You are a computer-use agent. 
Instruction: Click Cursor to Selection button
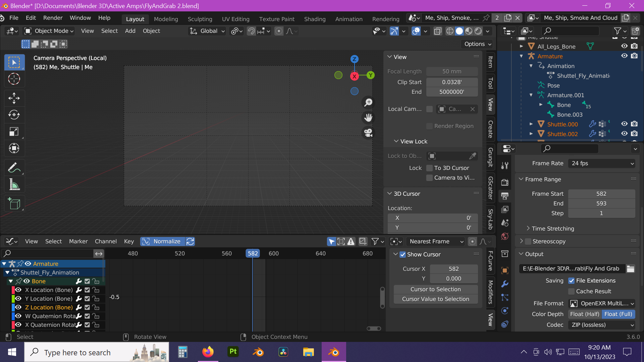pos(435,289)
